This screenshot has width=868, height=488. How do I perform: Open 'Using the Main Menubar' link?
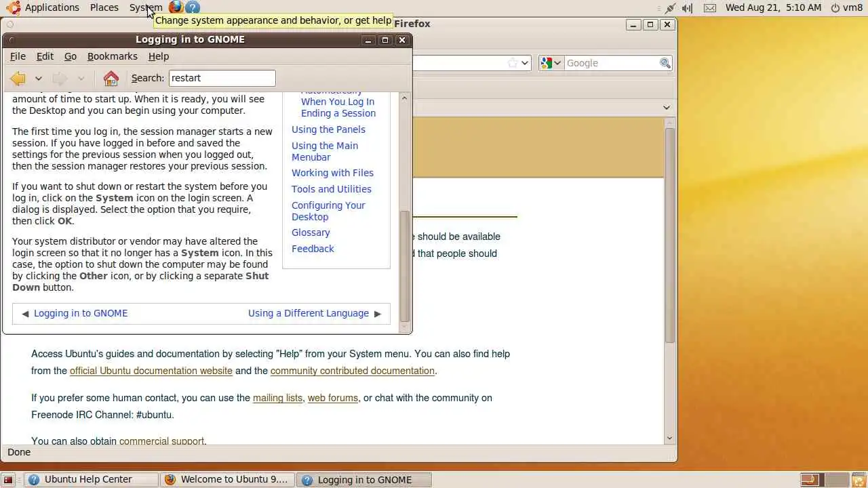pyautogui.click(x=325, y=151)
